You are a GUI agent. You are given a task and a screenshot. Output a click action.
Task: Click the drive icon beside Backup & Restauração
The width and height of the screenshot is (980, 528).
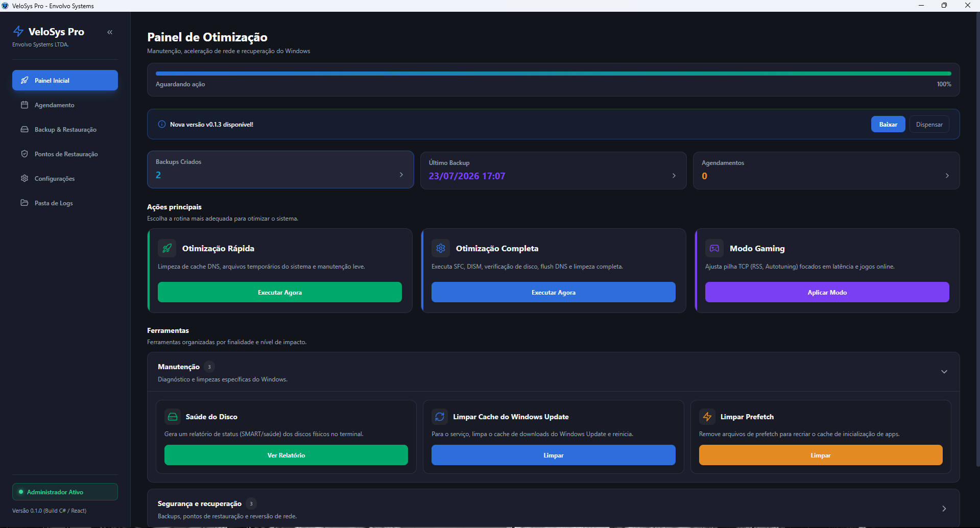tap(25, 129)
